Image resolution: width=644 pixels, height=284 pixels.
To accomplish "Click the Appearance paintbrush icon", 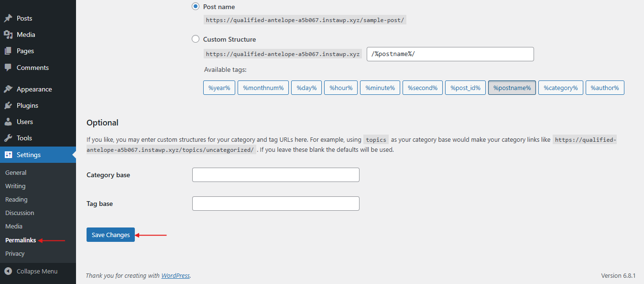I will (x=8, y=89).
